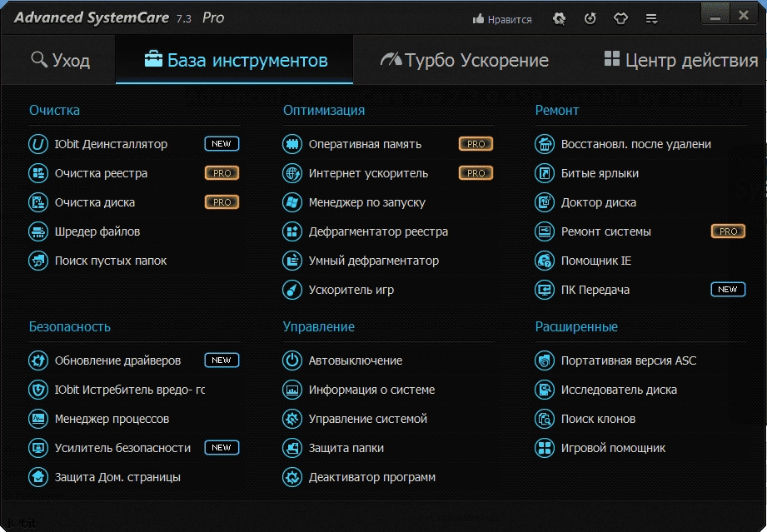Click the circular restore icon in title bar
The height and width of the screenshot is (532, 767).
pyautogui.click(x=590, y=19)
